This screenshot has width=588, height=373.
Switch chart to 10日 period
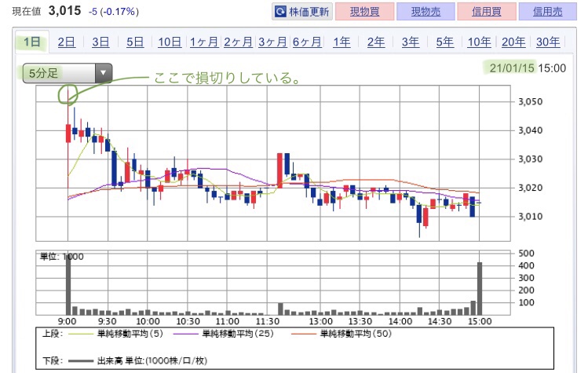click(x=170, y=42)
